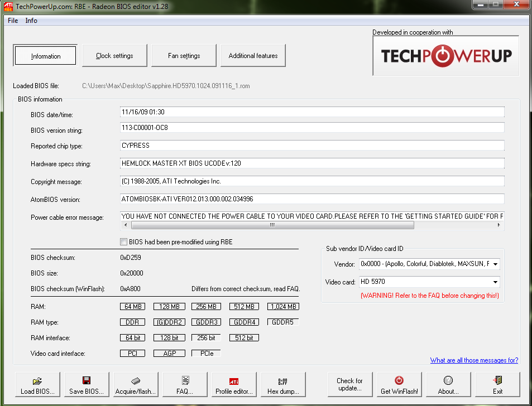Click the BIOS date/time field
This screenshot has width=532, height=406.
(312, 112)
